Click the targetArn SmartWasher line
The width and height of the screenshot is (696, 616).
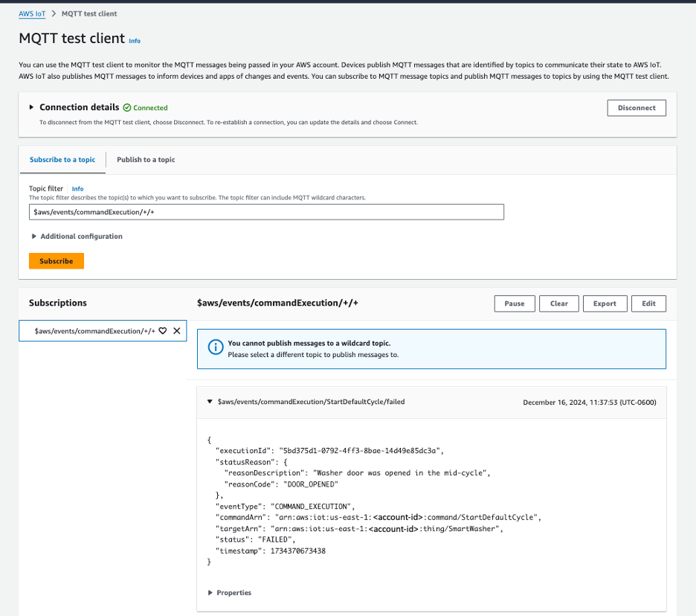pyautogui.click(x=359, y=528)
